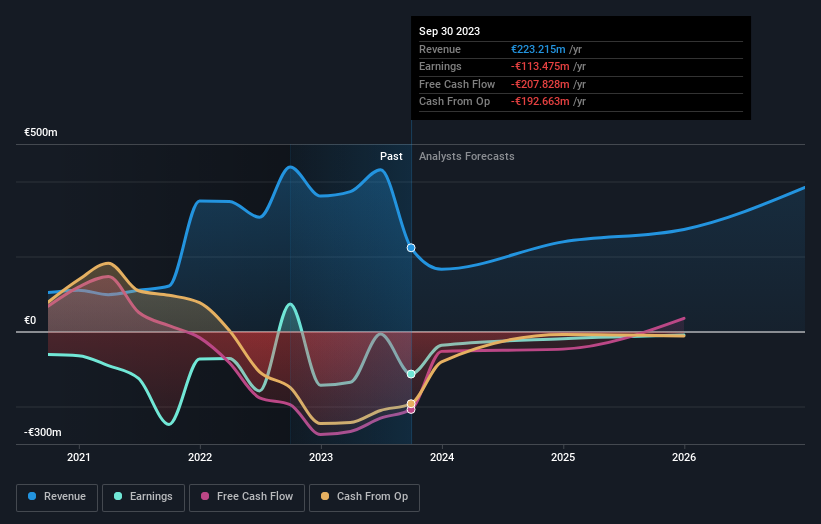Viewport: 821px width, 524px height.
Task: Click the 2026 x-axis label
Action: point(684,457)
